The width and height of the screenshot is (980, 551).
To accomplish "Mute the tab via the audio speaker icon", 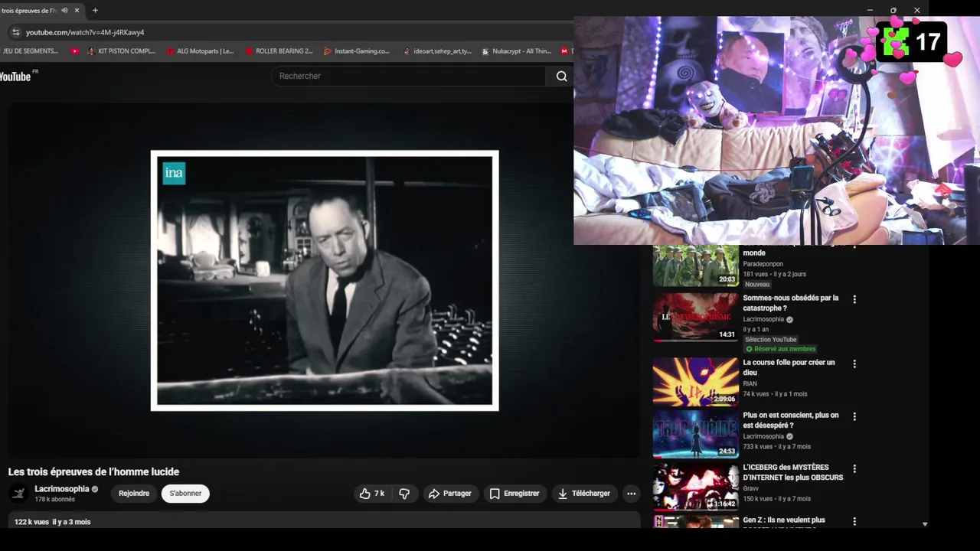I will 64,11.
